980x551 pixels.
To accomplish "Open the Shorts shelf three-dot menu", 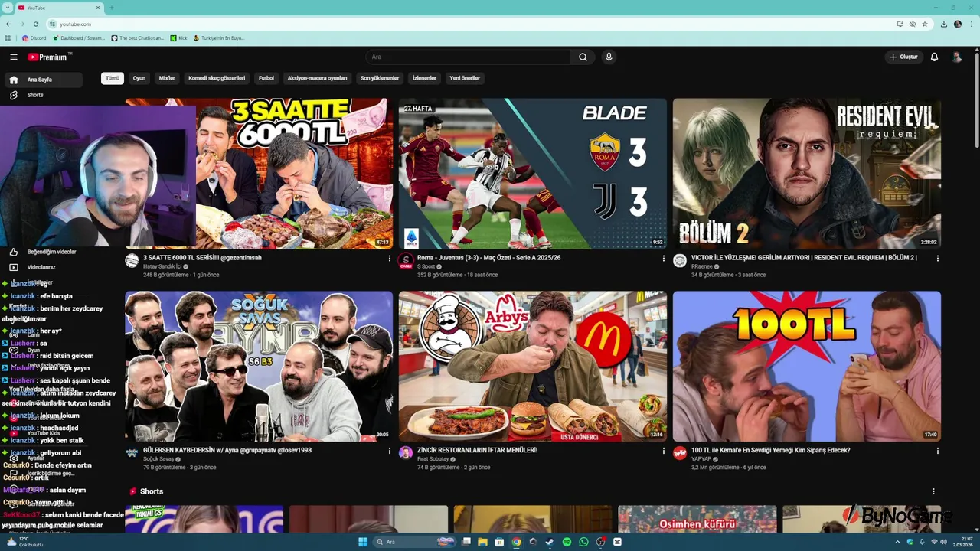I will [x=933, y=491].
